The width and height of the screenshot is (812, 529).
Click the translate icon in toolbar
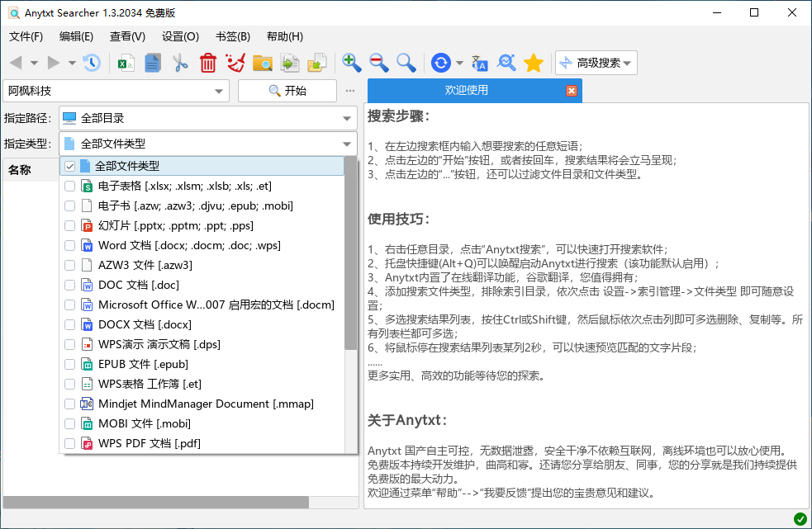pyautogui.click(x=480, y=64)
